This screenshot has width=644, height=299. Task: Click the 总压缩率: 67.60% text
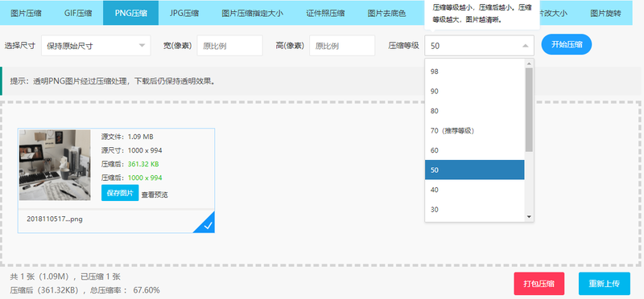(126, 290)
